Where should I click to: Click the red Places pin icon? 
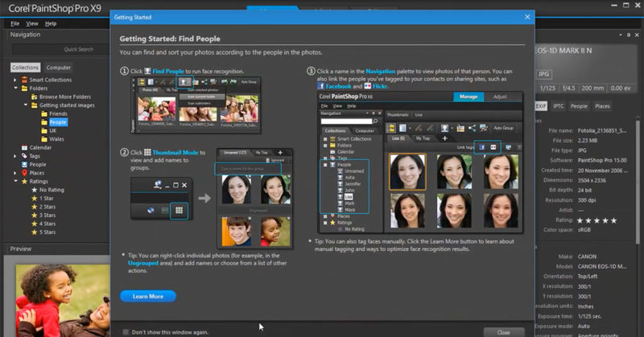coord(25,173)
